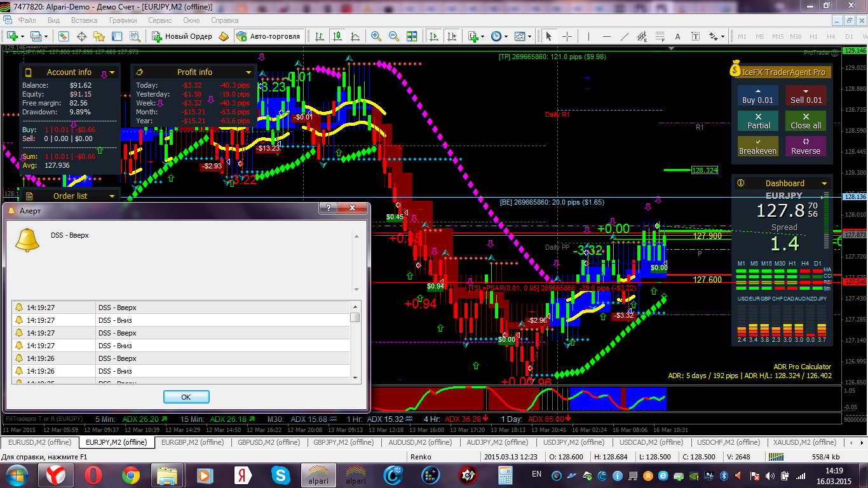Toggle the Авто-торговля button
This screenshot has width=868, height=488.
(x=268, y=36)
